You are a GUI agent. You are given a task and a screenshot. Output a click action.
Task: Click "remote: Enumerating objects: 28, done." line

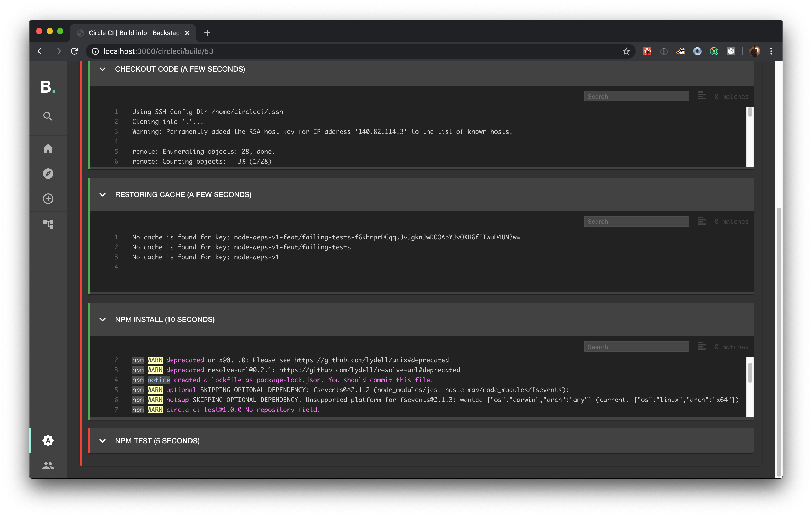[203, 151]
